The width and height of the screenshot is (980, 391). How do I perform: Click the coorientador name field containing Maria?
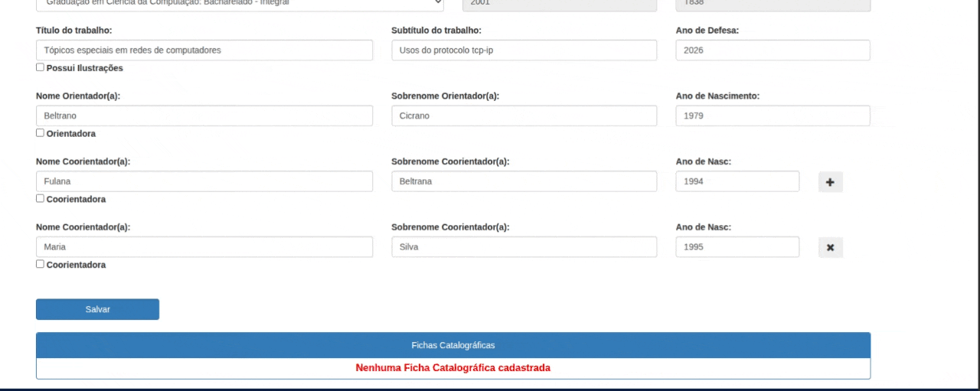(x=204, y=247)
